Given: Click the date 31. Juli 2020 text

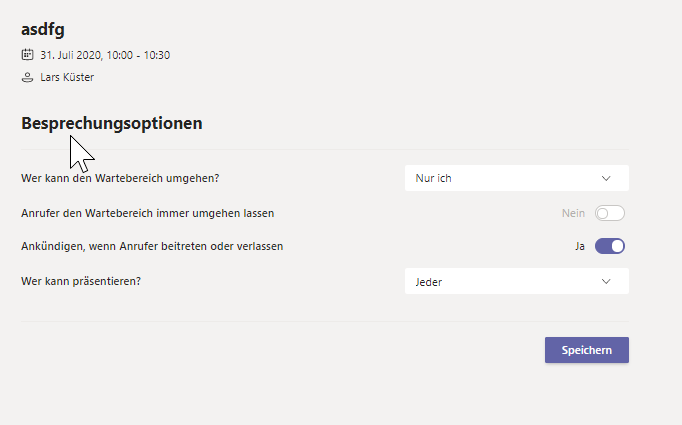Looking at the screenshot, I should pos(71,55).
